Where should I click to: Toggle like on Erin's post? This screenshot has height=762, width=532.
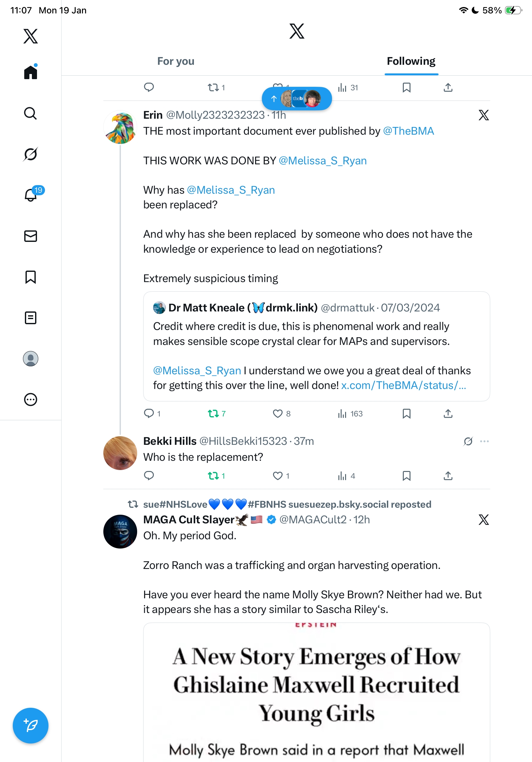pyautogui.click(x=277, y=414)
